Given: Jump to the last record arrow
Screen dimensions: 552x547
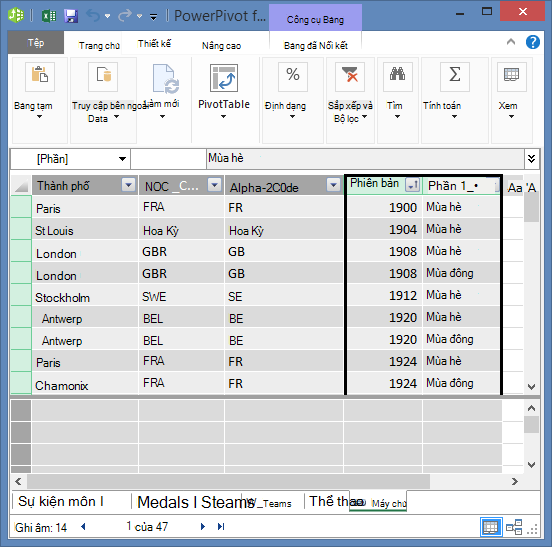Looking at the screenshot, I should tap(221, 527).
